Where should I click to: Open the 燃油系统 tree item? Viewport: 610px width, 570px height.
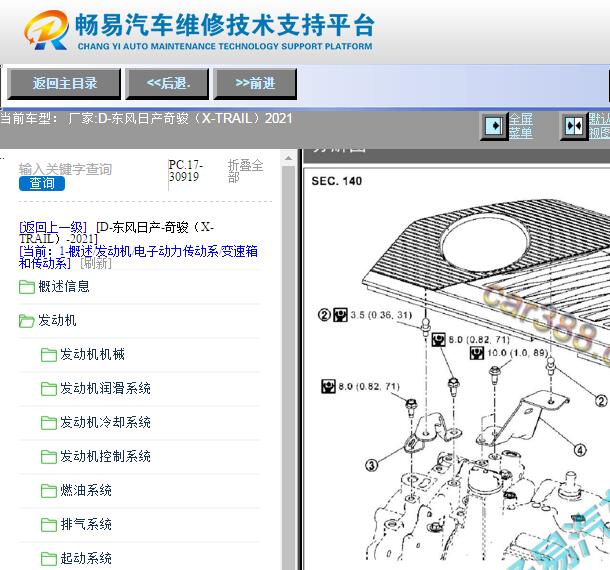point(86,490)
